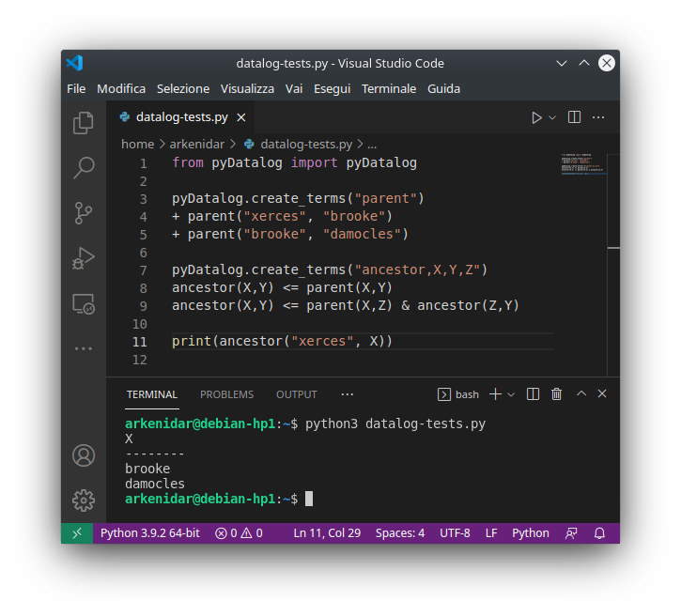
Task: Click the editor minimap
Action: 582,164
